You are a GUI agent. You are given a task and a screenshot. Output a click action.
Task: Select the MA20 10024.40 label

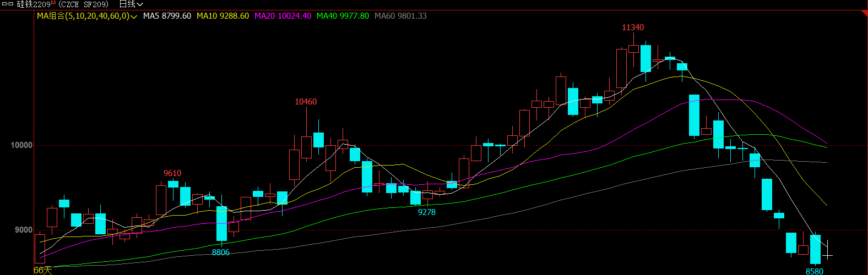pos(283,16)
